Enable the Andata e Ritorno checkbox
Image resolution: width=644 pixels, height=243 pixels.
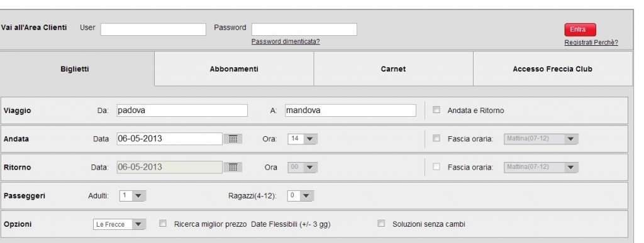(436, 110)
